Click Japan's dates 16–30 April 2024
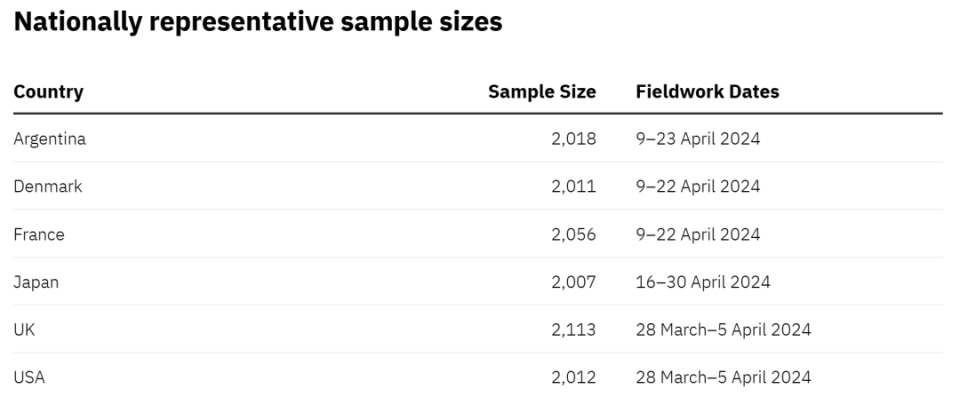Image resolution: width=960 pixels, height=413 pixels. 703,282
